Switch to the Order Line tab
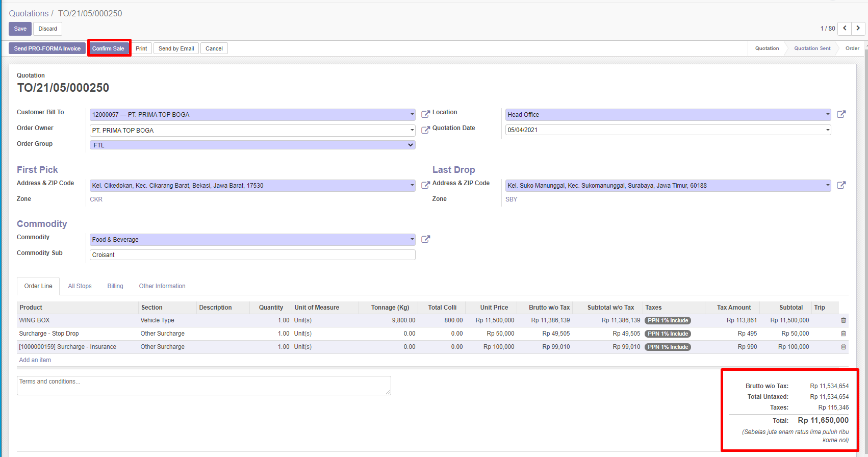 [x=38, y=286]
